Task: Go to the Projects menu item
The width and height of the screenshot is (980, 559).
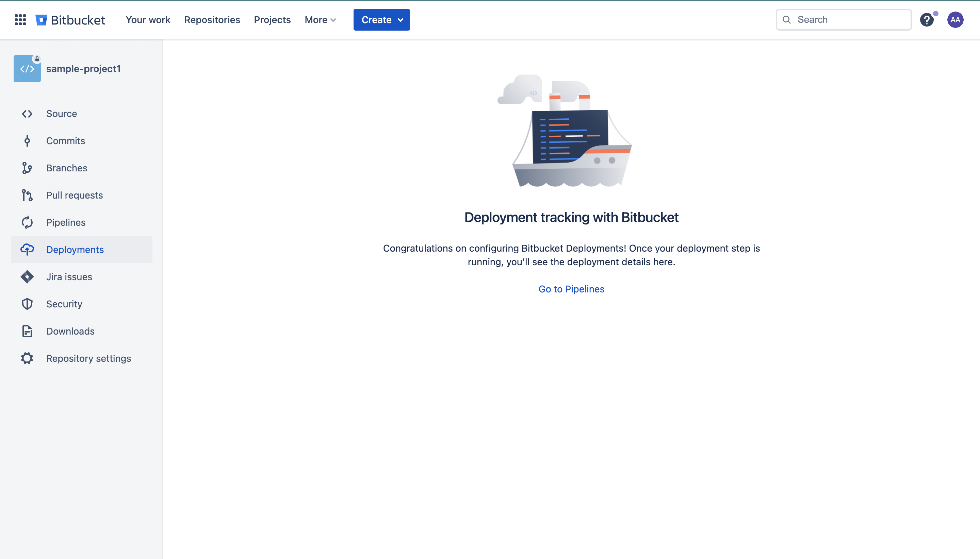Action: coord(272,20)
